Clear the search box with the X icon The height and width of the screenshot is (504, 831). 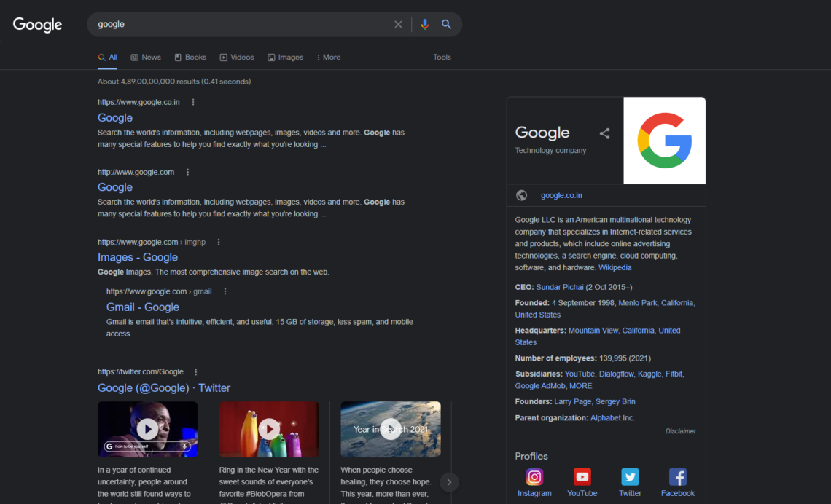click(398, 24)
